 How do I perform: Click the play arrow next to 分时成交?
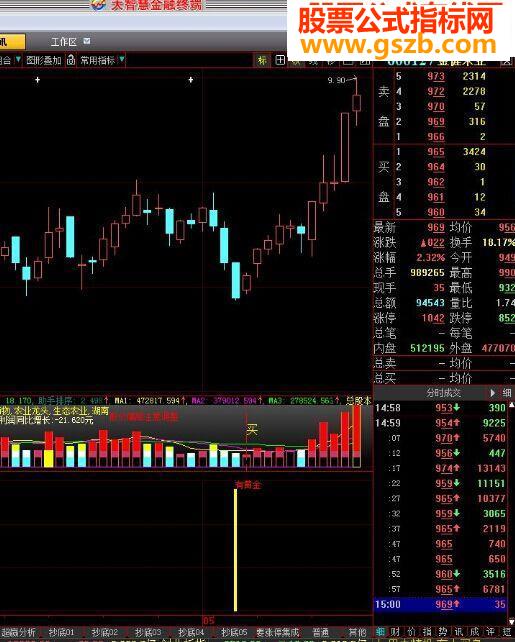click(493, 393)
